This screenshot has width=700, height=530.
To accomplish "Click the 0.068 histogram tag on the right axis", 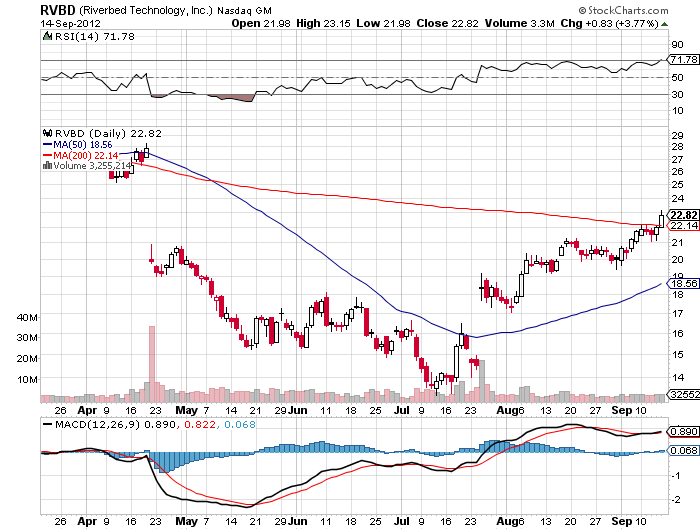I will (684, 451).
